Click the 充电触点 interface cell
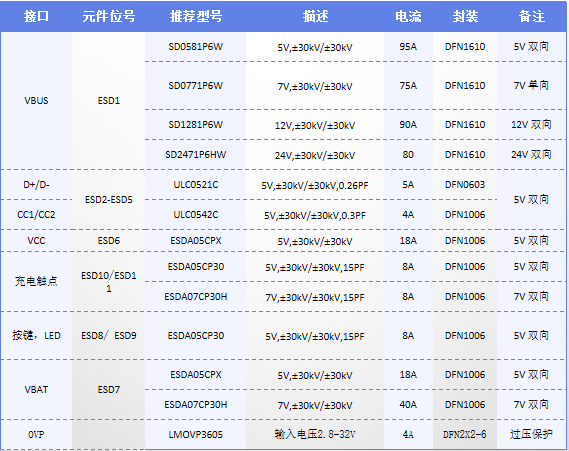The image size is (569, 451). pyautogui.click(x=36, y=281)
